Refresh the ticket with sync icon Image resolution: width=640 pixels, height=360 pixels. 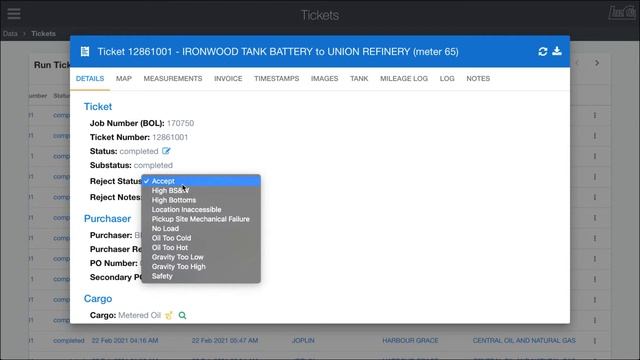[x=542, y=51]
